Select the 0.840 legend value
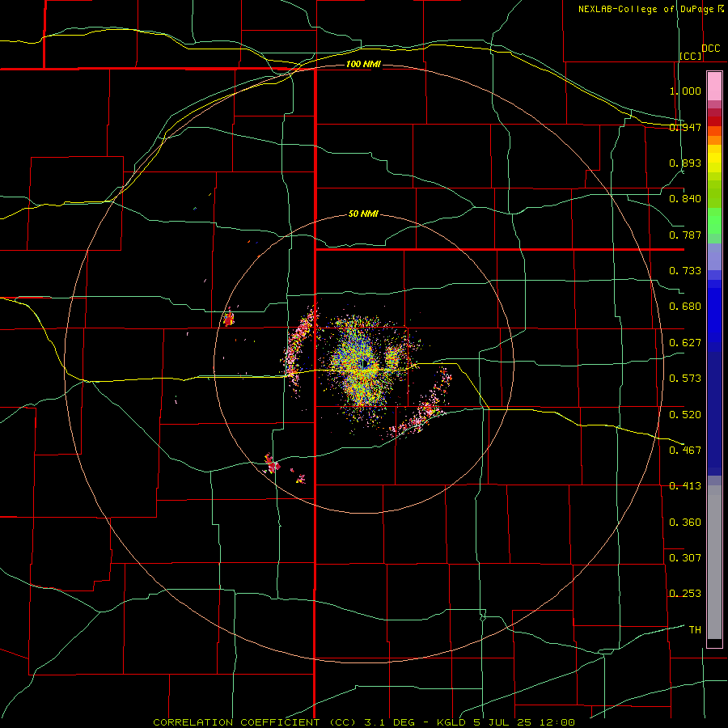 click(685, 199)
